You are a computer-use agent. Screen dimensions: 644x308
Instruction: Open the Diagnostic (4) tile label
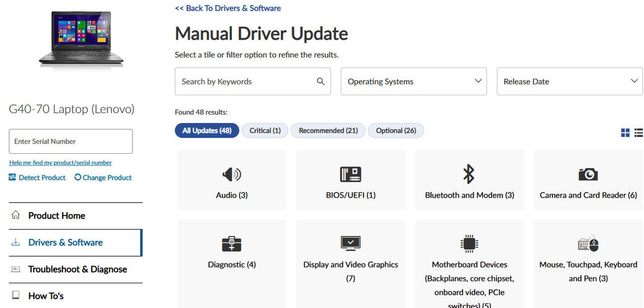(x=232, y=265)
